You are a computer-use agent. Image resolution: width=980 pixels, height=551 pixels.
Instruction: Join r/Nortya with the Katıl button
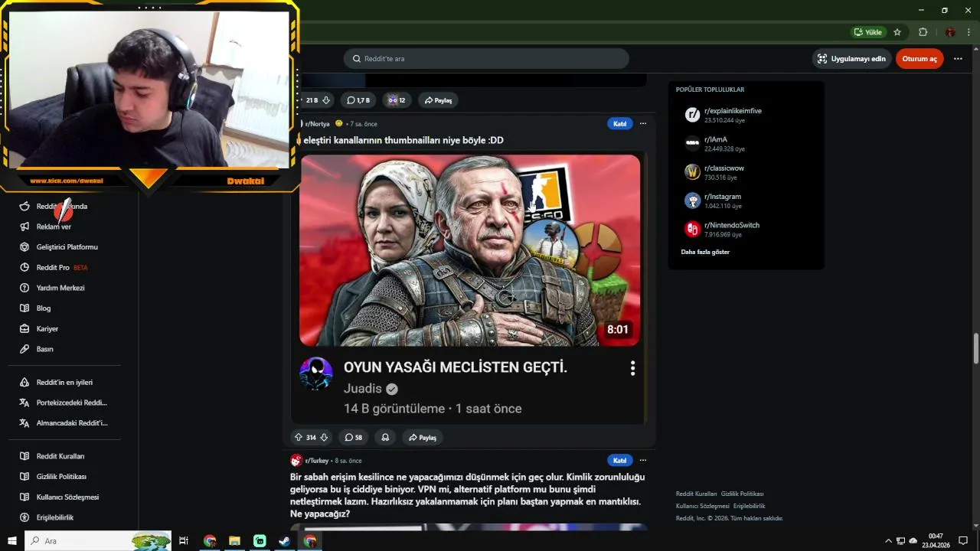[x=619, y=123]
